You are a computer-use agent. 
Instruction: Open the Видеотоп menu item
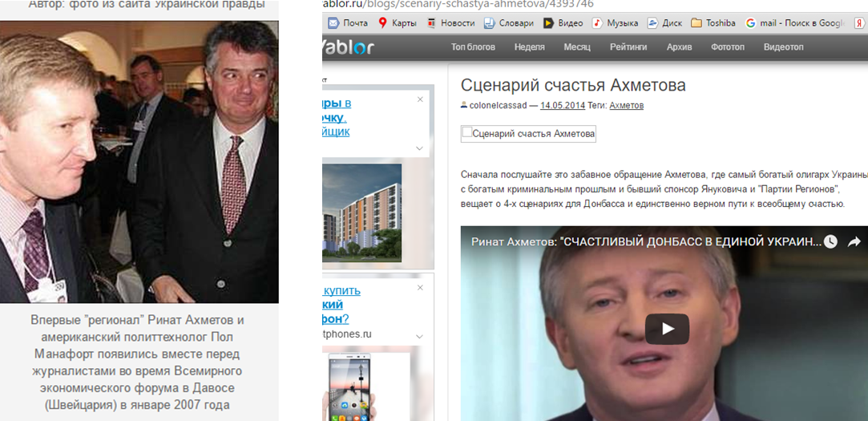[x=783, y=47]
